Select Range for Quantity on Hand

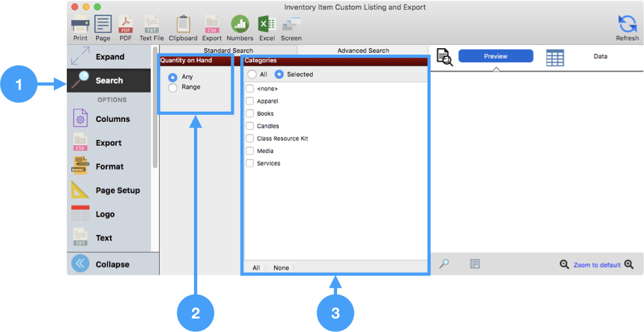(x=173, y=87)
